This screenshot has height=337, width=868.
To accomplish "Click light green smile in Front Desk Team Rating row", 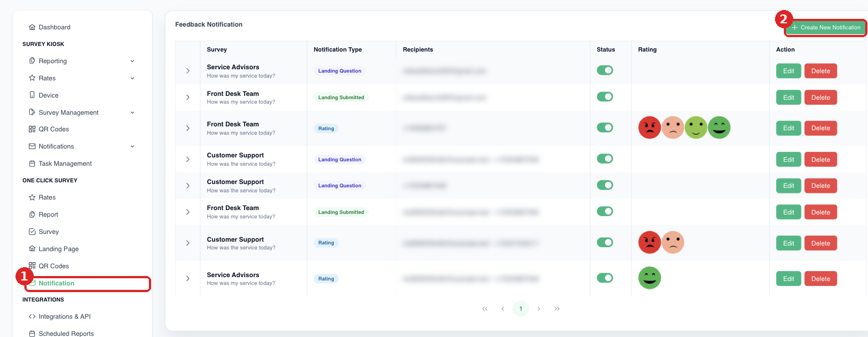I will pos(696,127).
